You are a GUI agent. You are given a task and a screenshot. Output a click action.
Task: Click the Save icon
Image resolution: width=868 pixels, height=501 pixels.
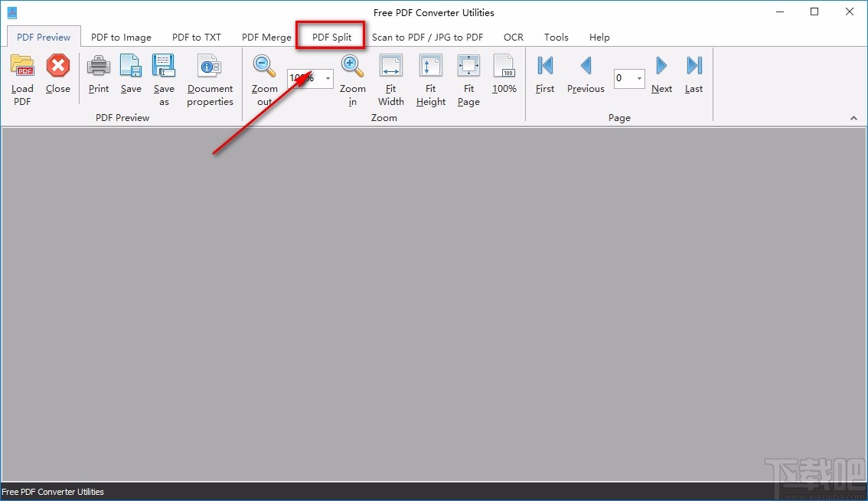coord(131,66)
